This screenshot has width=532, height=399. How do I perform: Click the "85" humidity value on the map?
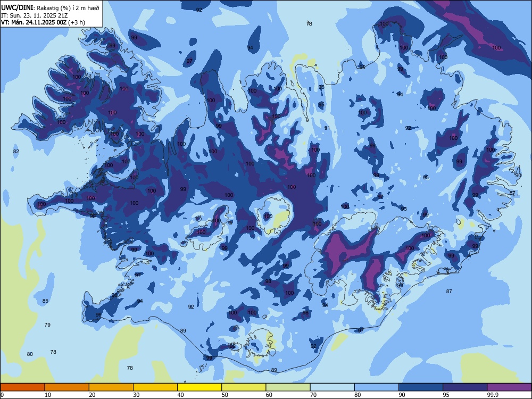(45, 301)
